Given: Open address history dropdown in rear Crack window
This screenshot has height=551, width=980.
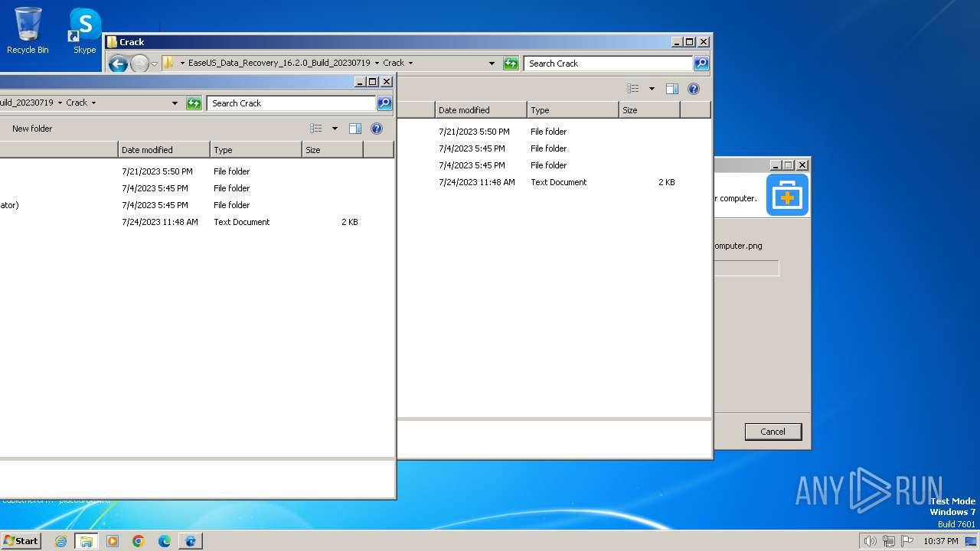Looking at the screenshot, I should 492,64.
